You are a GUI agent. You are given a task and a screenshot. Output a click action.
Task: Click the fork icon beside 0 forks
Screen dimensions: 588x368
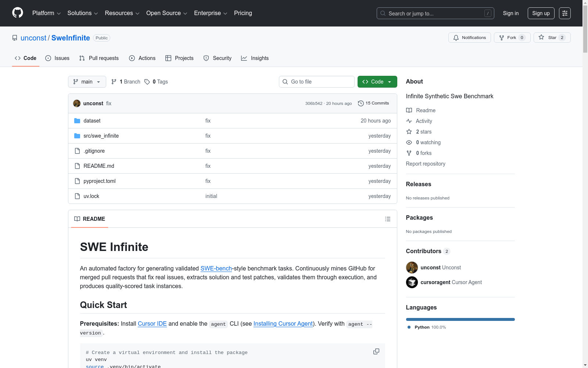click(409, 153)
